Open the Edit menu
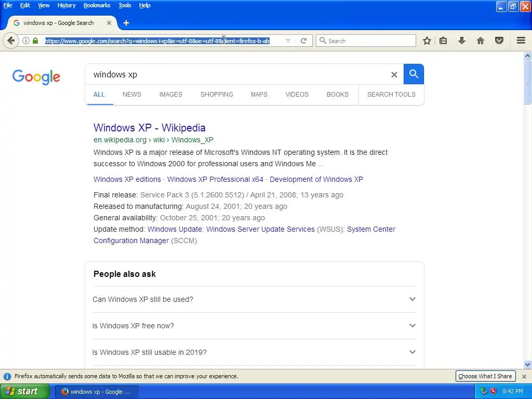Screen dimensions: 532x399 (x=25, y=5)
